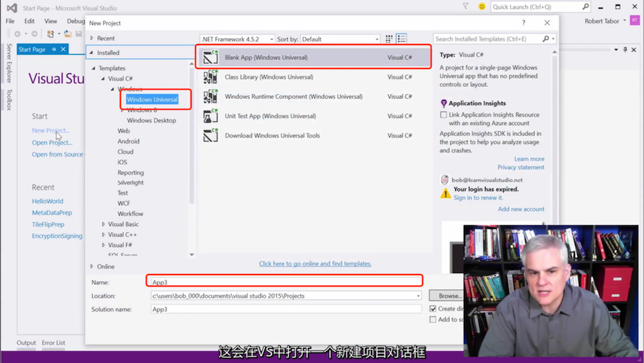Click the feedback smiley icon

(482, 6)
